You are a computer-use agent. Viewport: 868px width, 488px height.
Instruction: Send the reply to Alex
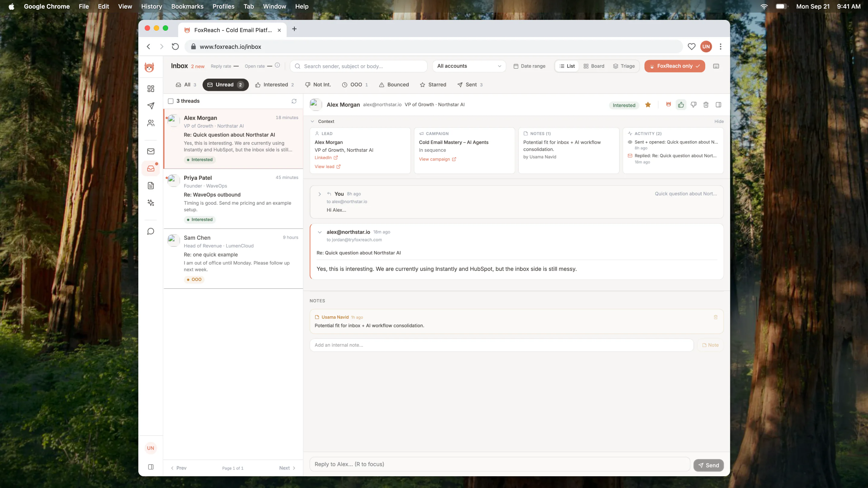point(708,465)
